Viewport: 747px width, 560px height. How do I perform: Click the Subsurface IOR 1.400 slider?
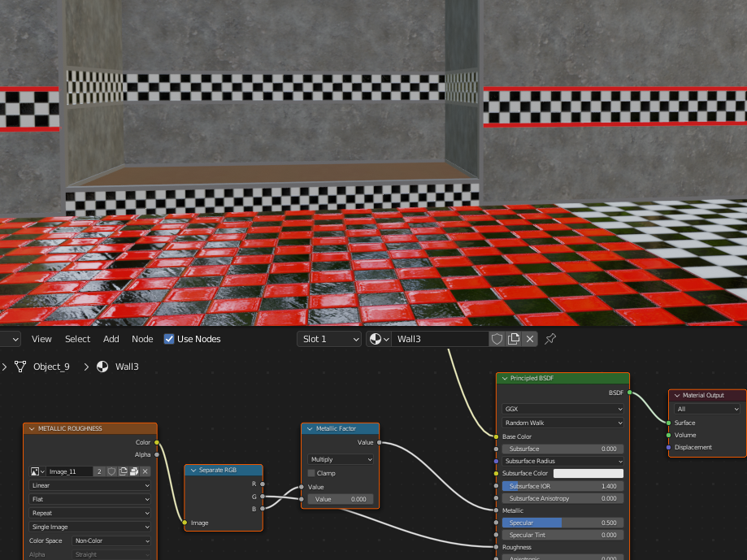click(562, 486)
